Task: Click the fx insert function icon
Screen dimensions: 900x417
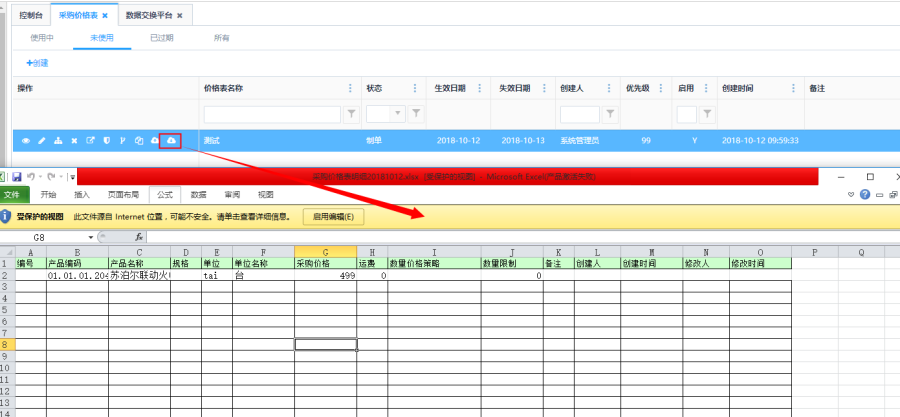Action: tap(139, 237)
